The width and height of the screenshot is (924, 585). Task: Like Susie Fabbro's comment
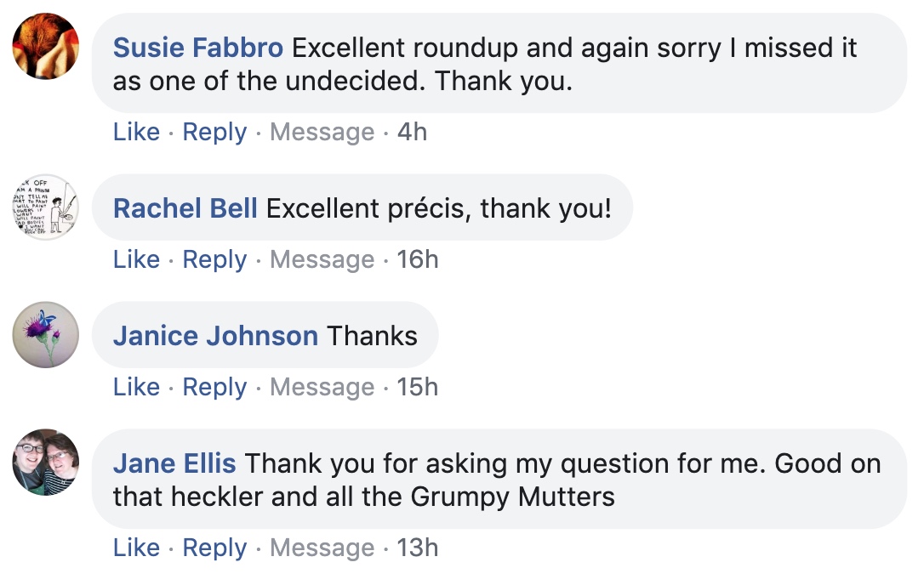136,132
